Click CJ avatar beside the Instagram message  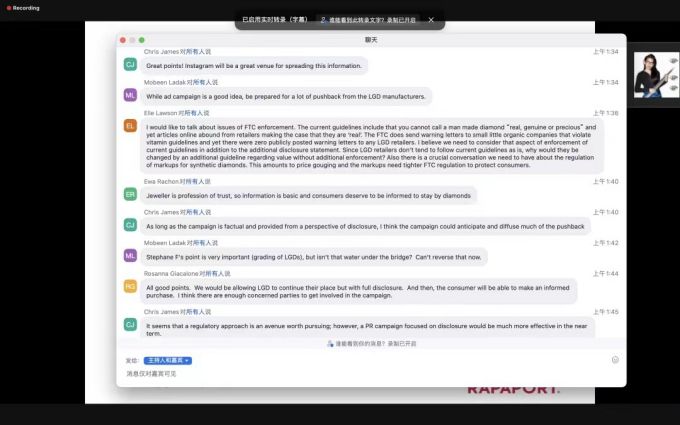[130, 65]
